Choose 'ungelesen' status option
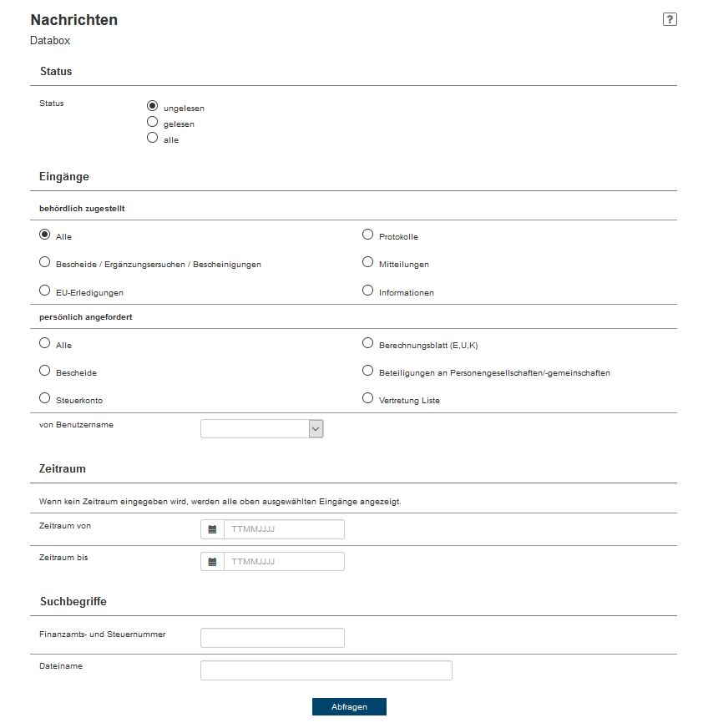 pos(152,106)
